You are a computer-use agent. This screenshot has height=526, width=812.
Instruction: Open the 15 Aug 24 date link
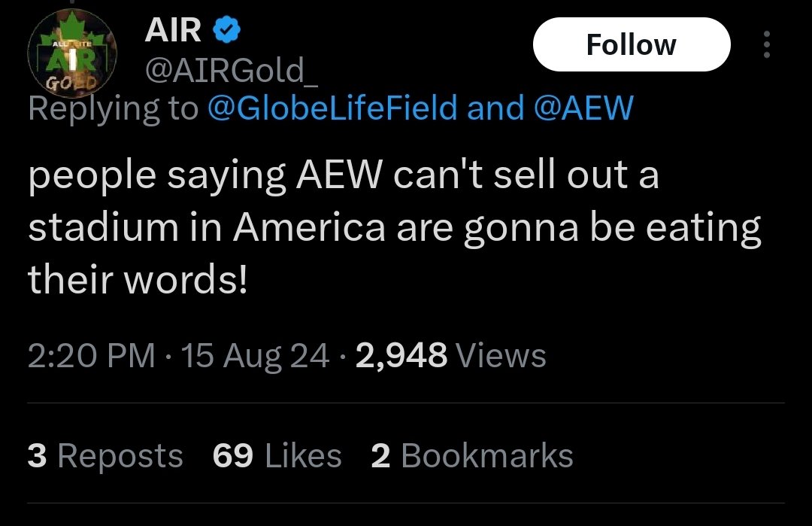[x=255, y=355]
